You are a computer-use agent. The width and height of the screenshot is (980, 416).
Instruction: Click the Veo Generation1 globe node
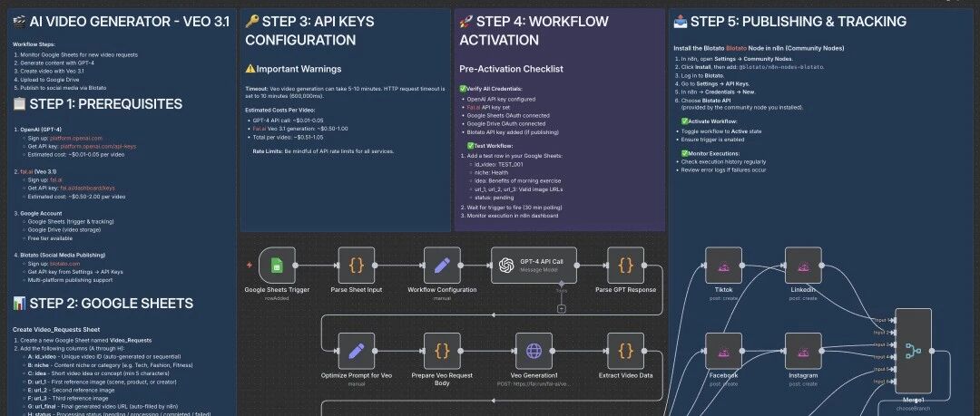point(534,350)
